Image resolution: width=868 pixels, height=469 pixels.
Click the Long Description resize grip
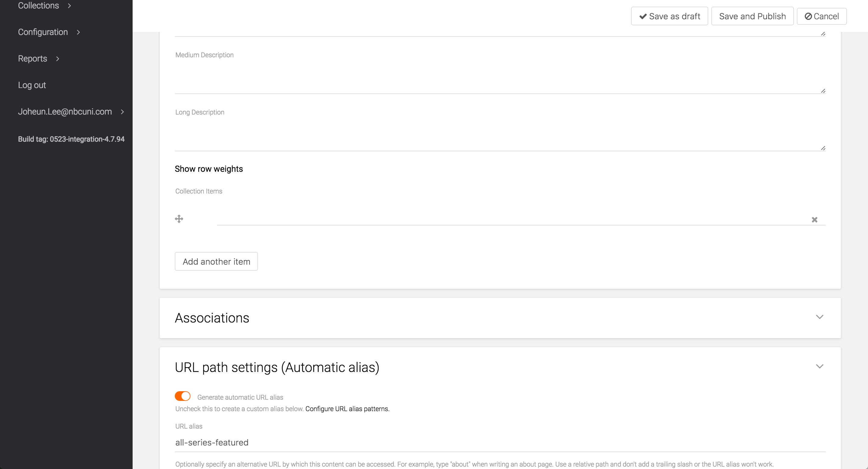[823, 148]
